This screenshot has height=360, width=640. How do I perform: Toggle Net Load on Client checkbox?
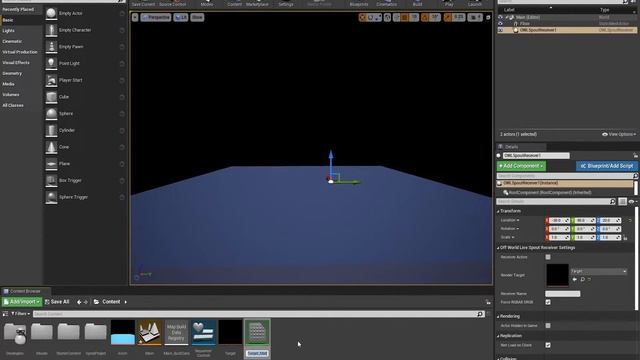[x=548, y=345]
